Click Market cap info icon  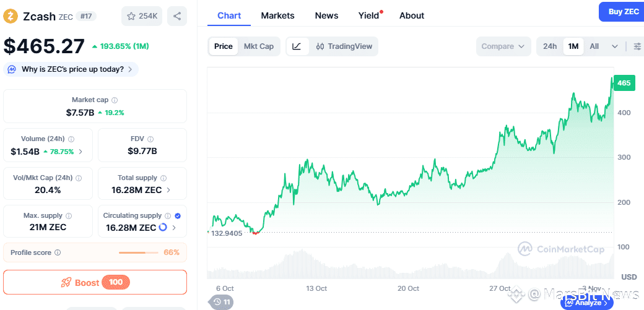[115, 100]
